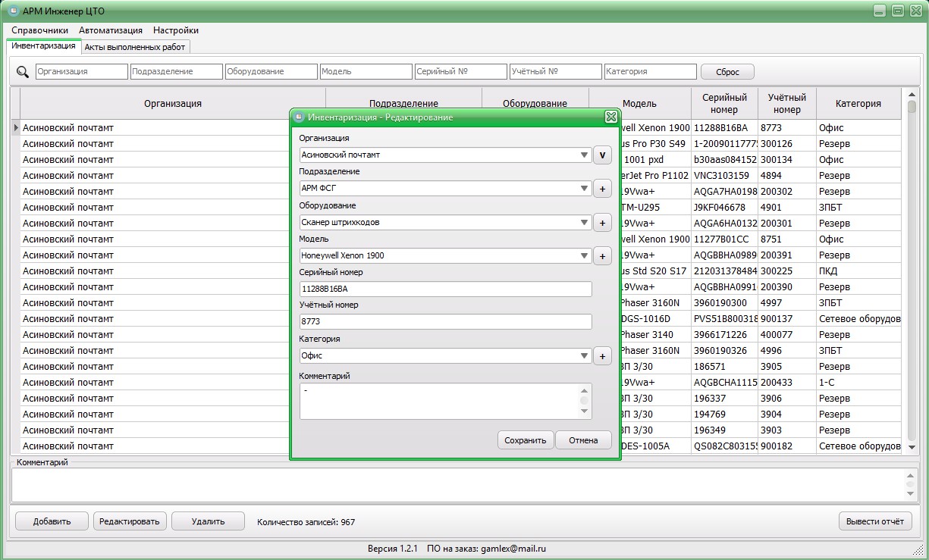Open the Настройки menu

176,30
